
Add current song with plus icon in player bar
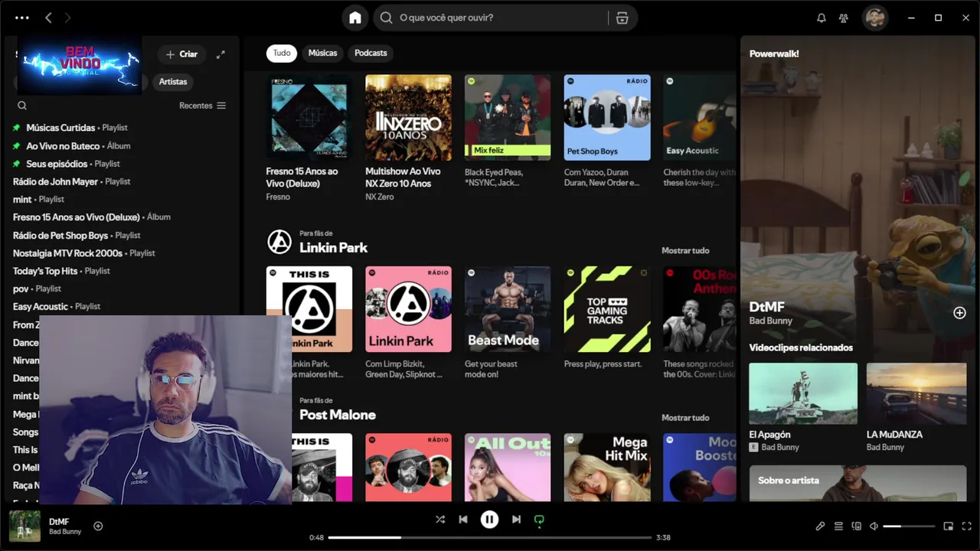(98, 526)
